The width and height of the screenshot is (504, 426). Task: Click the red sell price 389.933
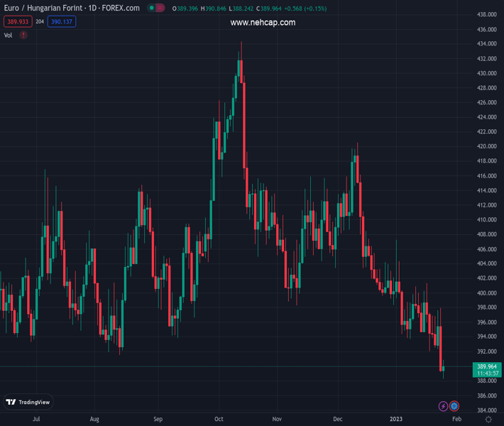[x=17, y=22]
